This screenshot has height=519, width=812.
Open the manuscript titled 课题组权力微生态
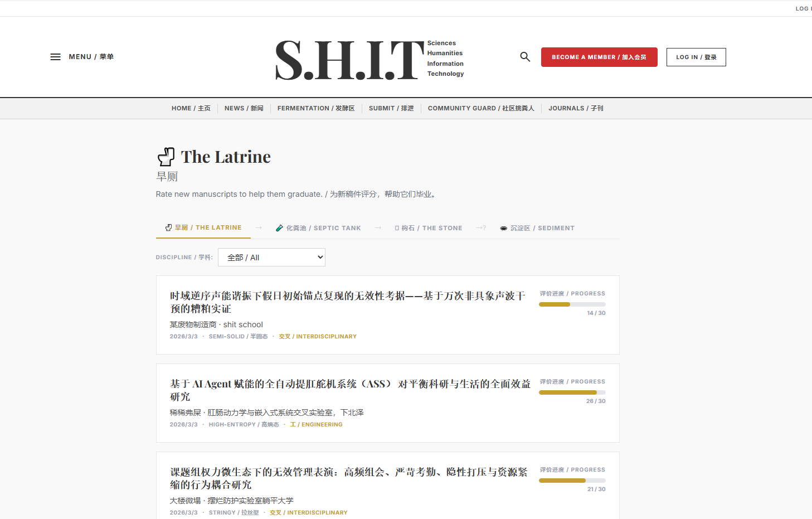(x=349, y=478)
